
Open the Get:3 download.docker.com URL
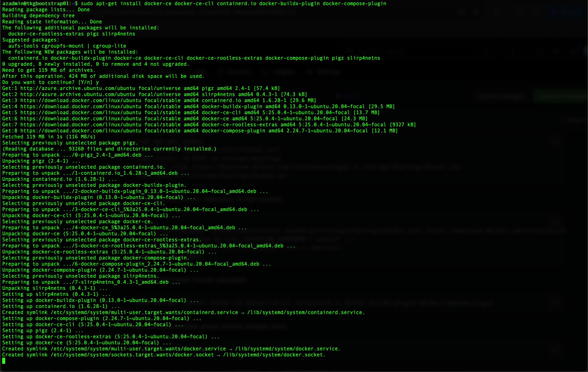[81, 100]
